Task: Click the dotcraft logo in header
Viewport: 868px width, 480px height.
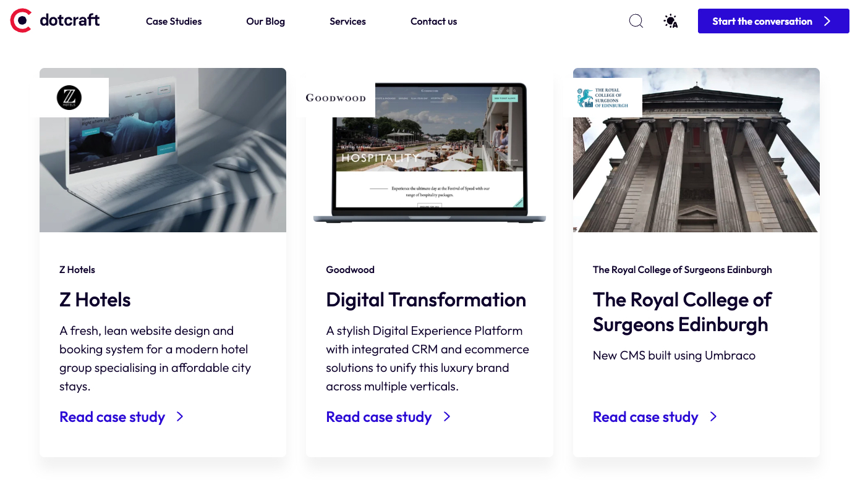Action: [55, 21]
